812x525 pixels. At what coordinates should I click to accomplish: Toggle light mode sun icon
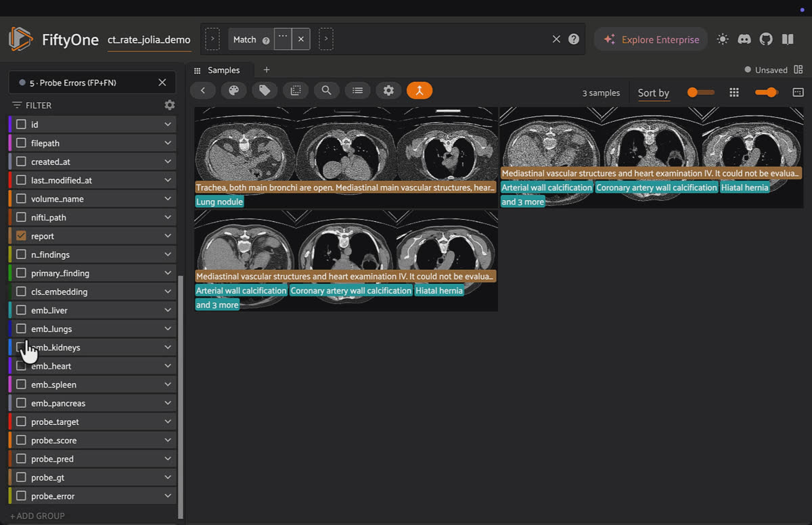pyautogui.click(x=723, y=39)
